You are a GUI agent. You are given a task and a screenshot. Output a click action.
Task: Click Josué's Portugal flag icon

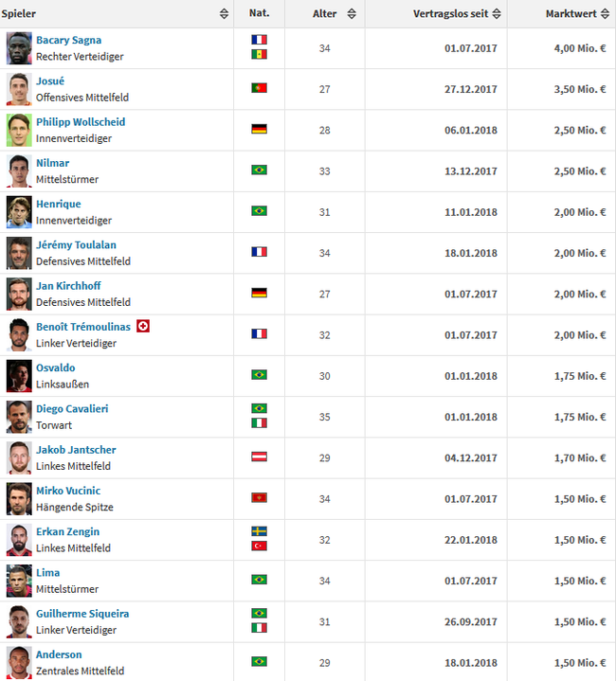[x=259, y=88]
